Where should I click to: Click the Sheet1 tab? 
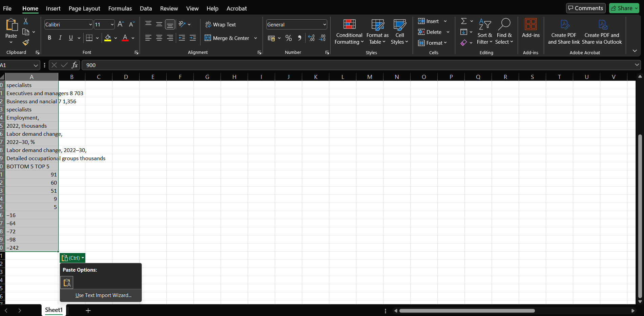coord(53,310)
